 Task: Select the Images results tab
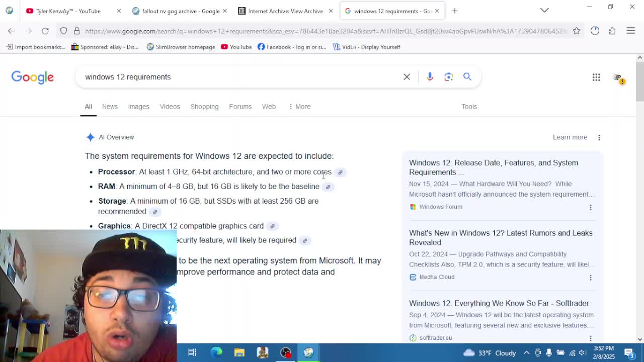click(x=138, y=107)
